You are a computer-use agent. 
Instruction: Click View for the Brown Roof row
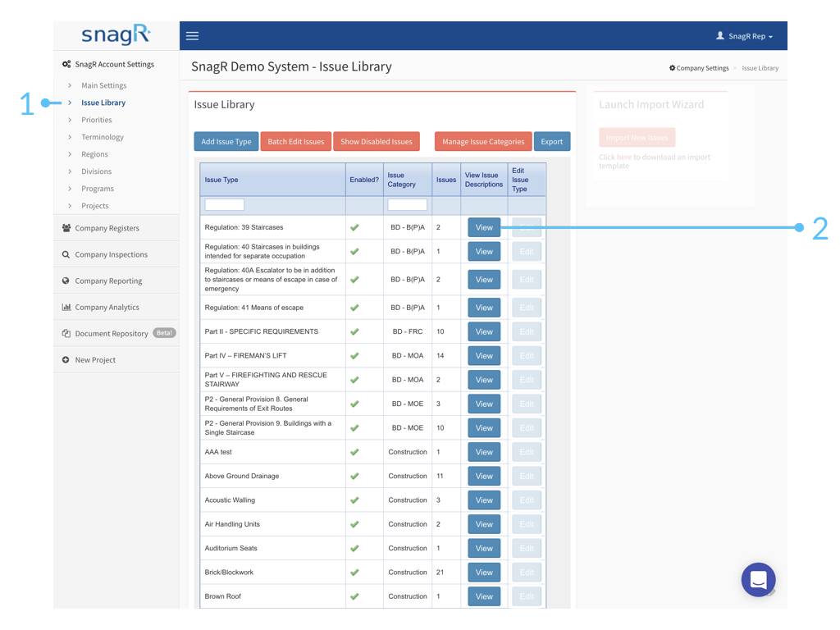[x=484, y=596]
